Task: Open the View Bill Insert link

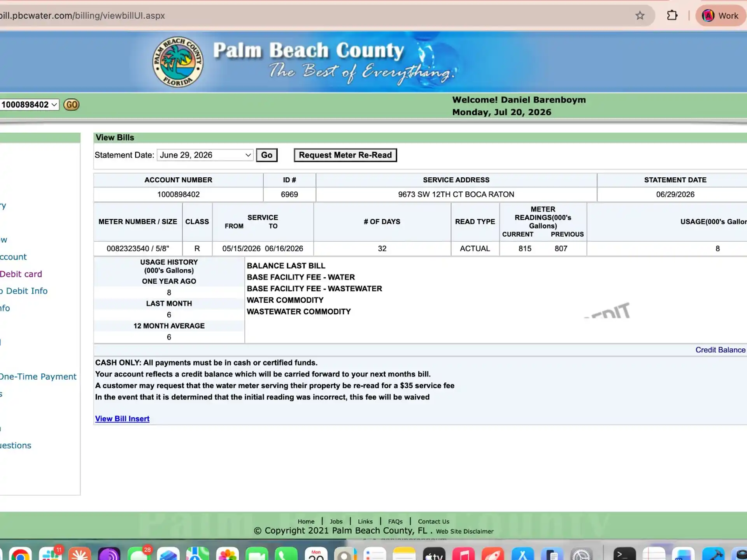Action: tap(122, 418)
